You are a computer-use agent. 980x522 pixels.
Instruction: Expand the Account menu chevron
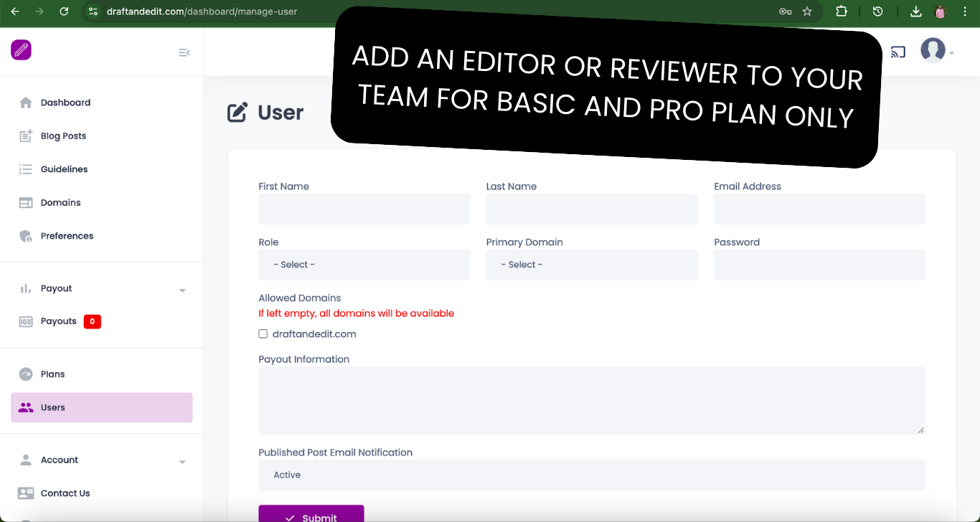(x=182, y=462)
